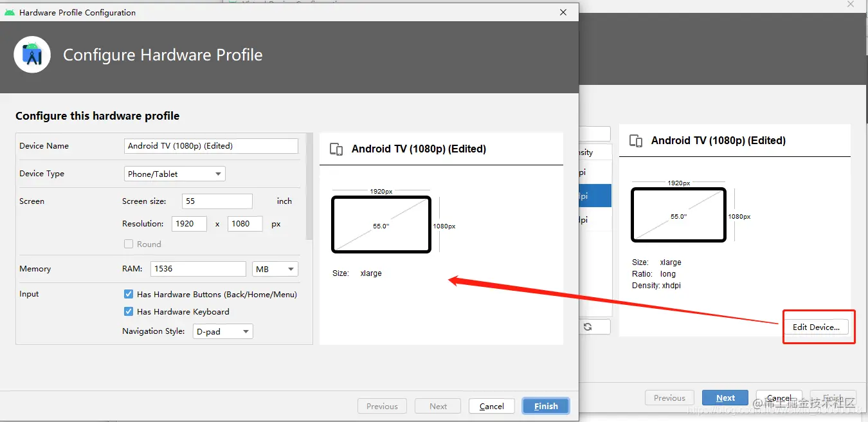Click Next in background Virtual Device window
This screenshot has height=422, width=868.
pyautogui.click(x=725, y=398)
